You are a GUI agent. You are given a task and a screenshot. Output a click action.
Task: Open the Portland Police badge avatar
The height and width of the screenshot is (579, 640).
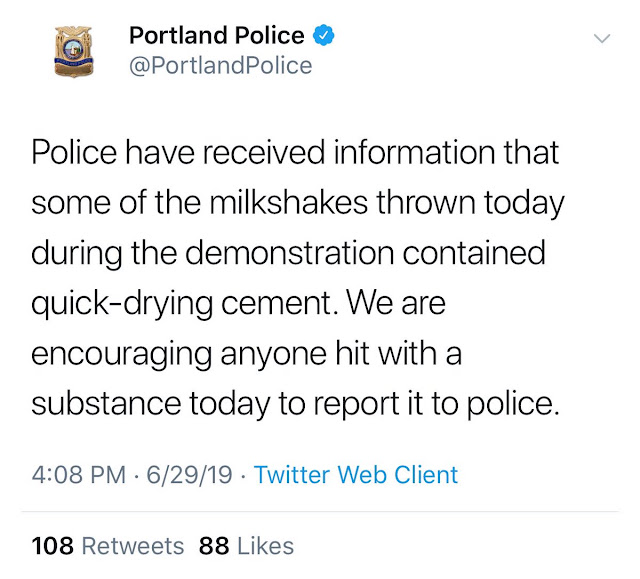[x=74, y=51]
